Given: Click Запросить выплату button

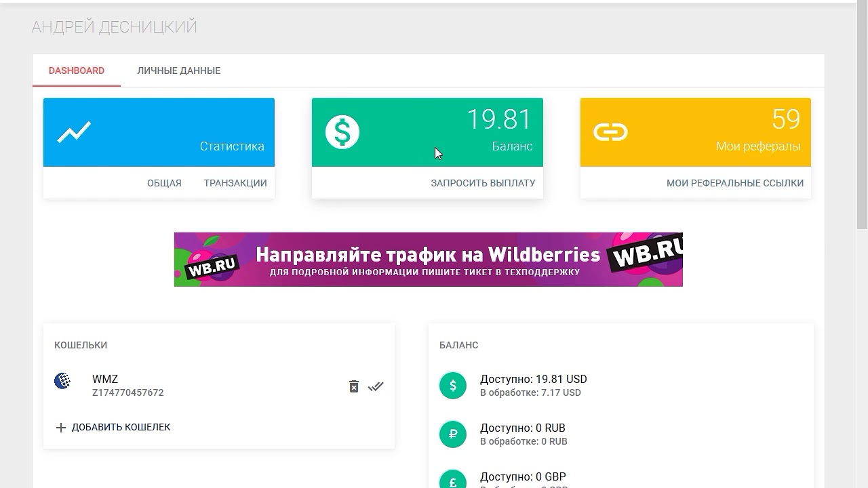Looking at the screenshot, I should pyautogui.click(x=483, y=183).
